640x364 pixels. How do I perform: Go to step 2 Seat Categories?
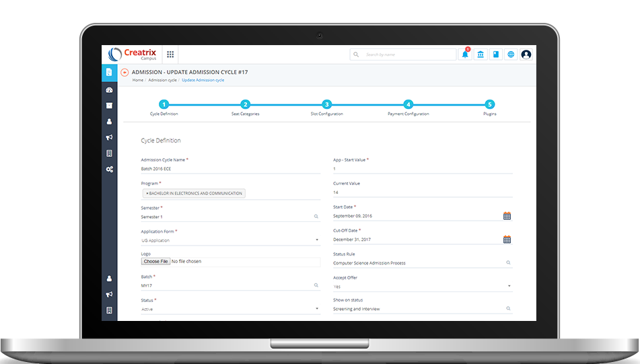[x=245, y=104]
